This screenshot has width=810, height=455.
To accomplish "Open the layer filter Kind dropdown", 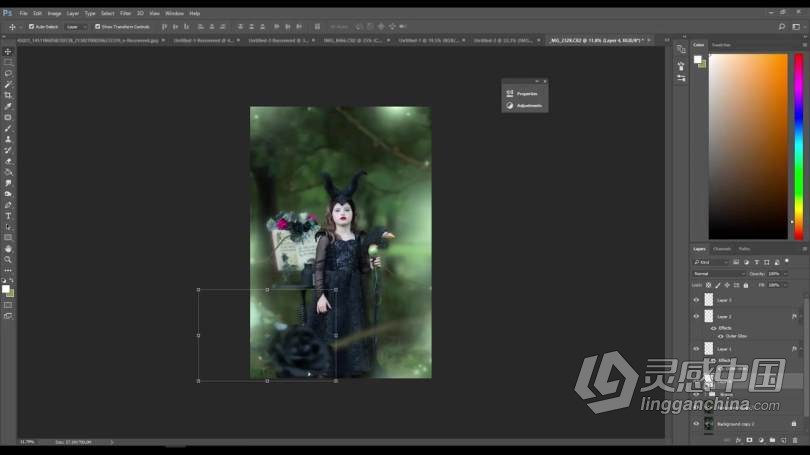I will (x=711, y=262).
